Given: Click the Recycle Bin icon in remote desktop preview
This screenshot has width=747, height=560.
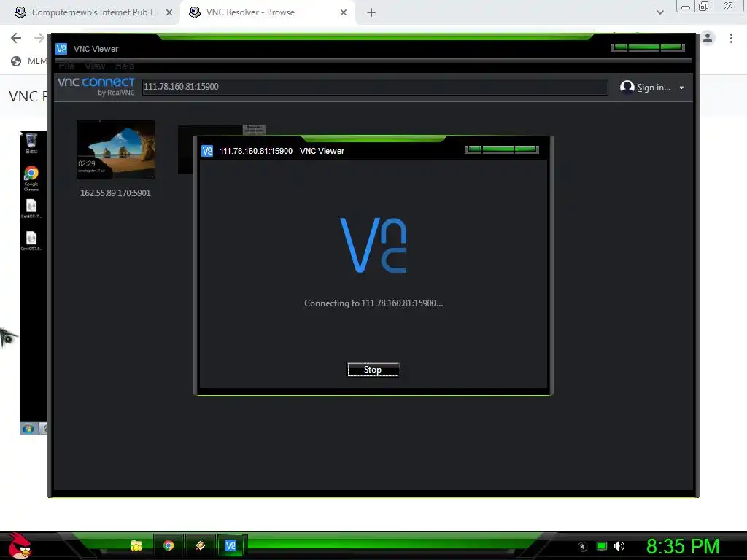Looking at the screenshot, I should tap(31, 144).
